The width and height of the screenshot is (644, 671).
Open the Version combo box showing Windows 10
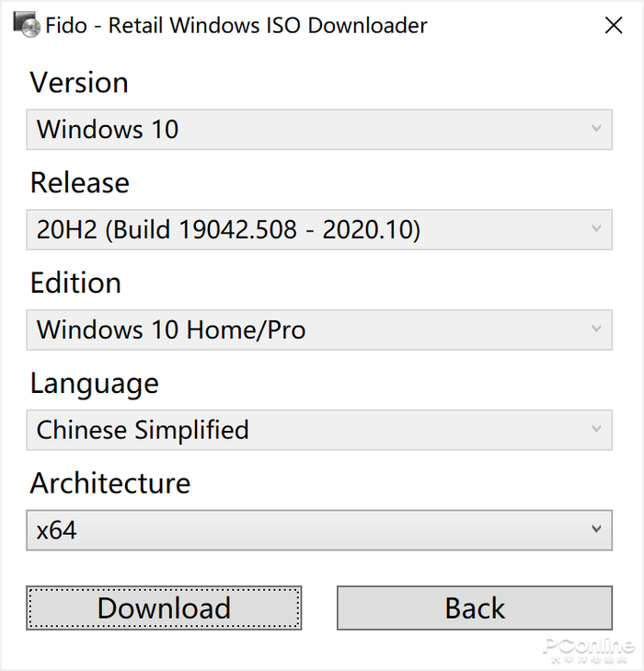(x=318, y=130)
